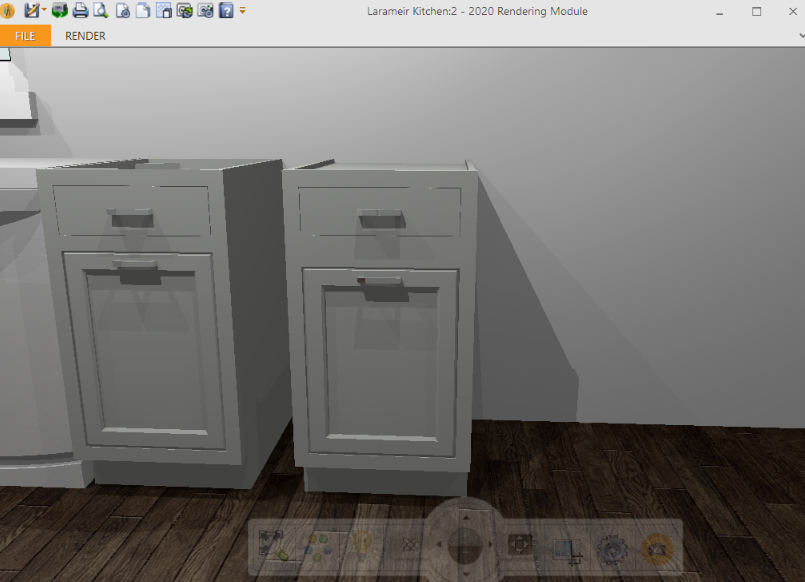Close the Rendering Module window
805x582 pixels.
click(x=793, y=11)
